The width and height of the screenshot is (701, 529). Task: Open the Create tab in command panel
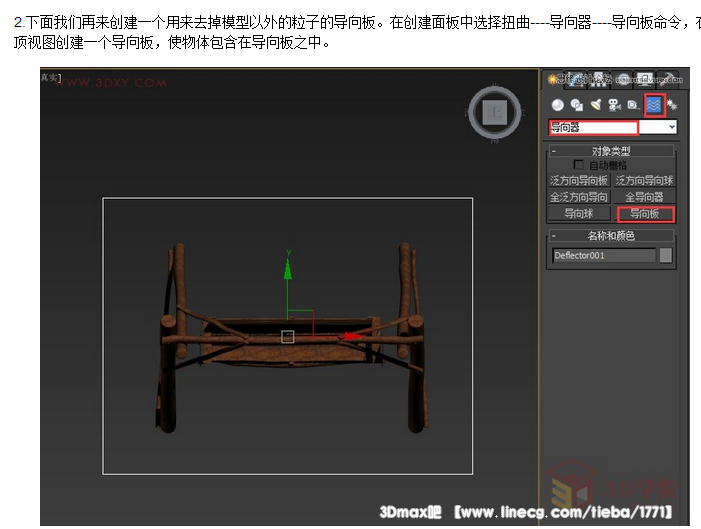[x=553, y=80]
